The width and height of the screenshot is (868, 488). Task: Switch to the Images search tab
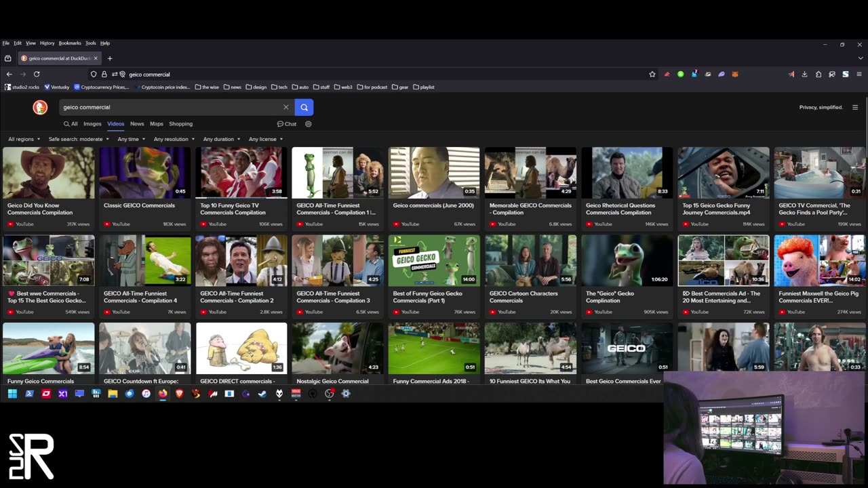[92, 124]
